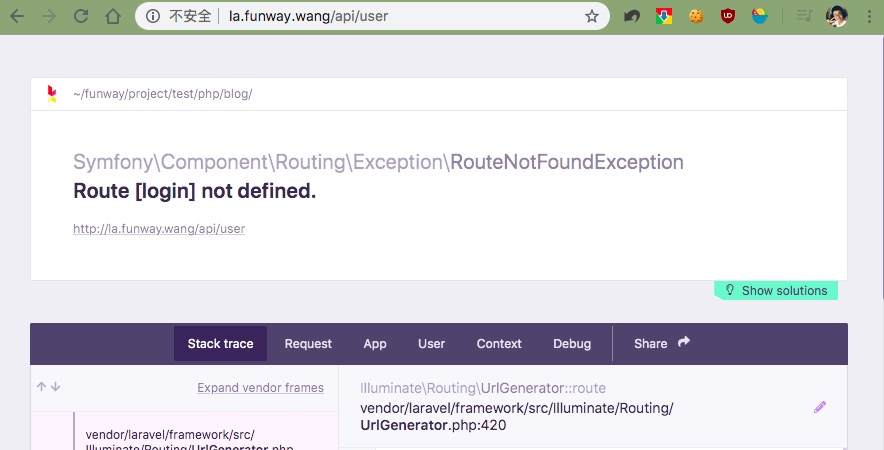Follow the http://la.funway.wang/api/user link
This screenshot has width=884, height=450.
[159, 229]
